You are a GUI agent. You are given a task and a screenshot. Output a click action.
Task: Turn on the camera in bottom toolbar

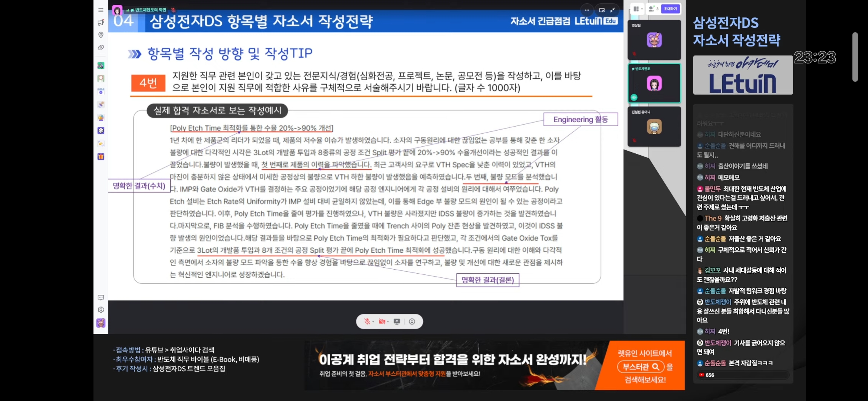click(x=382, y=322)
